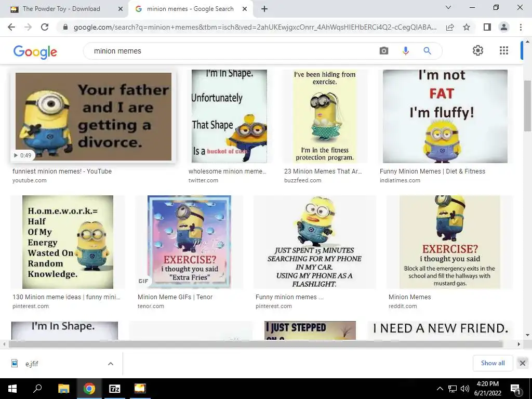532x399 pixels.
Task: Open the Windows Start menu
Action: [x=12, y=389]
